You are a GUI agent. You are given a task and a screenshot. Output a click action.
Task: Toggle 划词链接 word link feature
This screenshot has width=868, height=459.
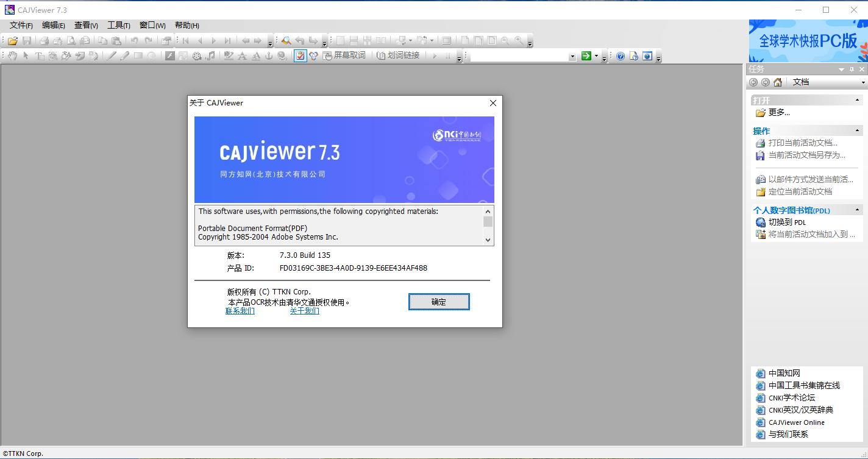(x=398, y=55)
